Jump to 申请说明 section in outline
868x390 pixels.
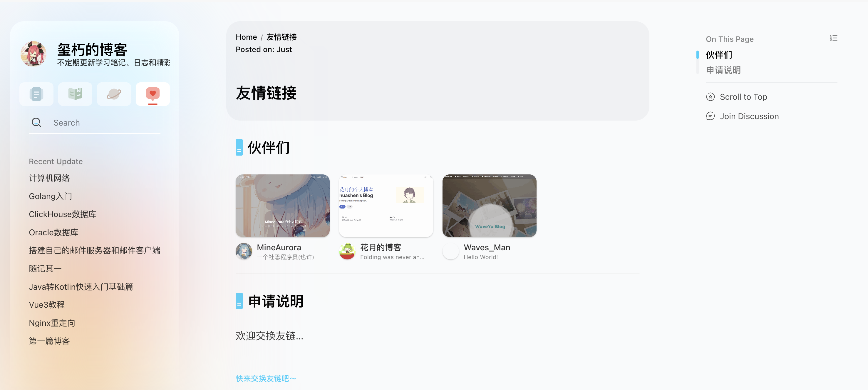click(x=723, y=70)
